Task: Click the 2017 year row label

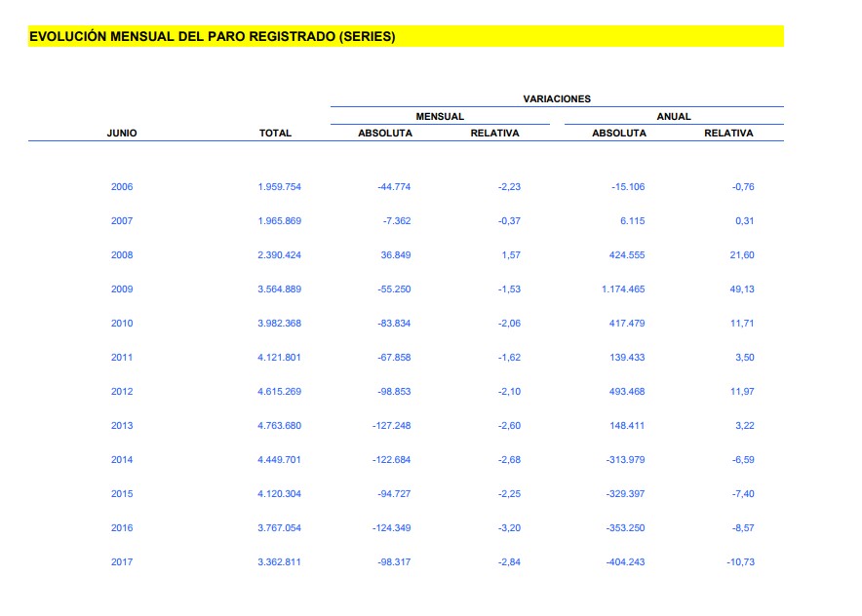Action: tap(122, 562)
